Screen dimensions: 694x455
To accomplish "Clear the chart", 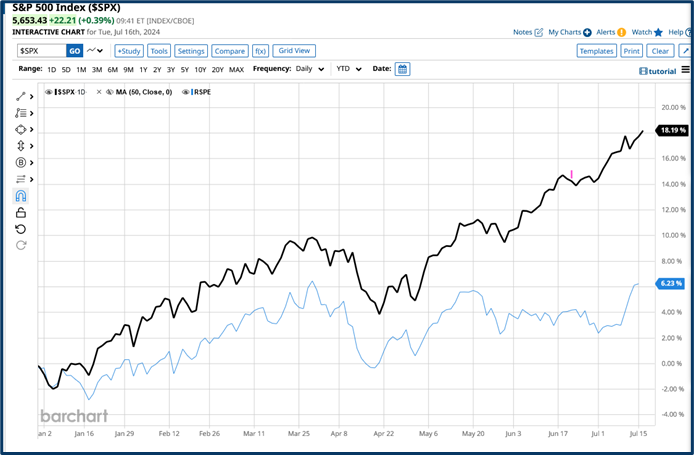I will [660, 51].
